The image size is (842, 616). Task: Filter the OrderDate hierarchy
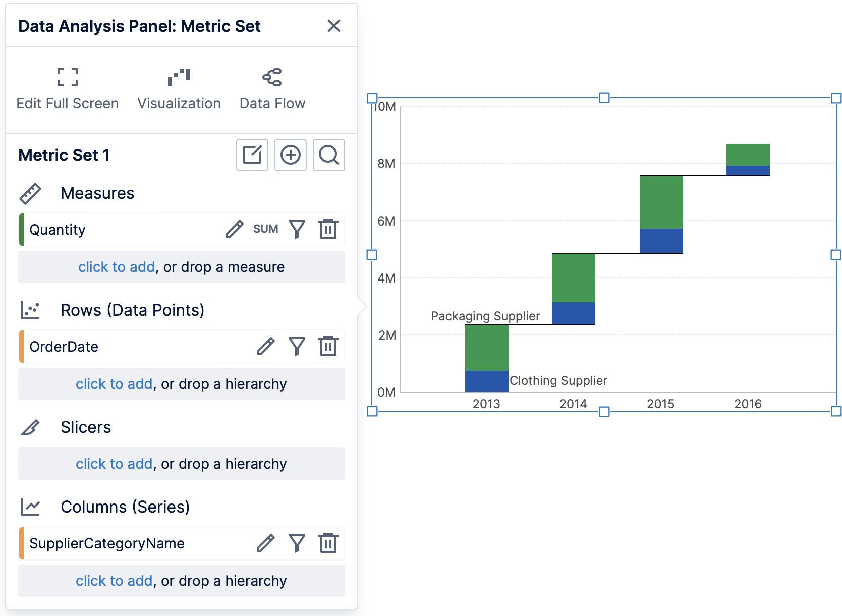coord(297,346)
